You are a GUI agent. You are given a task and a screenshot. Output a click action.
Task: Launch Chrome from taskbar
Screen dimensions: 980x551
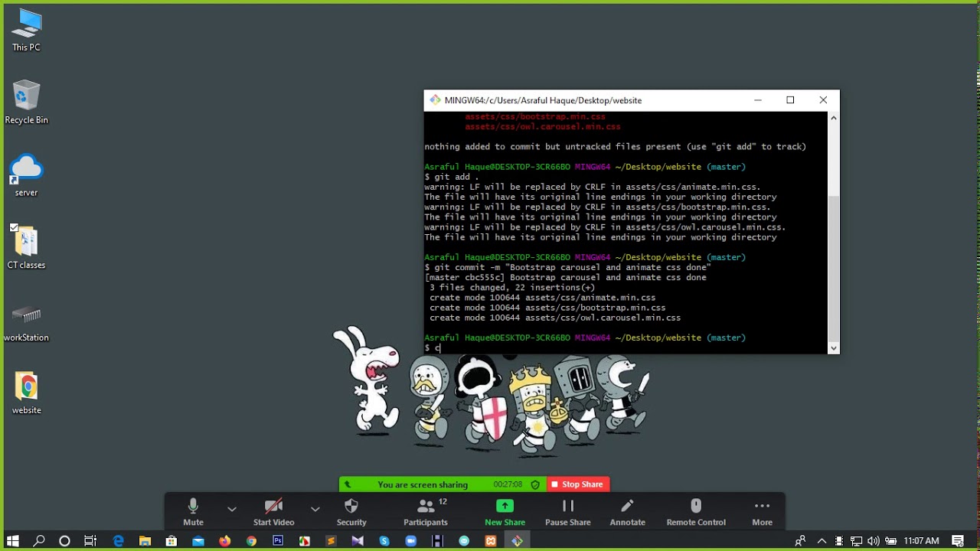251,541
